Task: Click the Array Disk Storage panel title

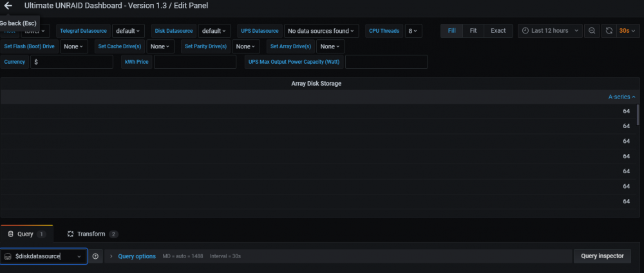Action: click(x=316, y=83)
